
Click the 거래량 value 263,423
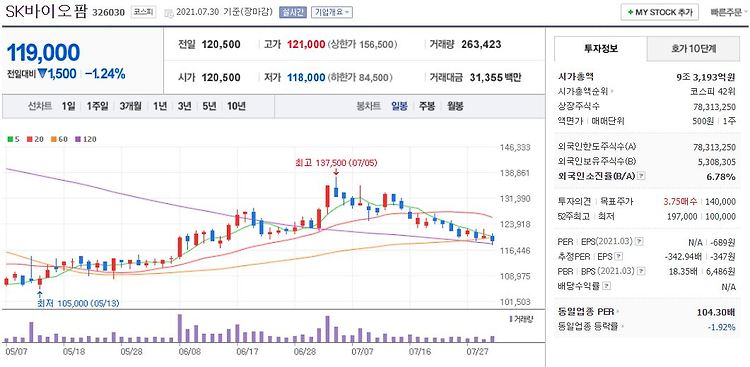pos(481,44)
